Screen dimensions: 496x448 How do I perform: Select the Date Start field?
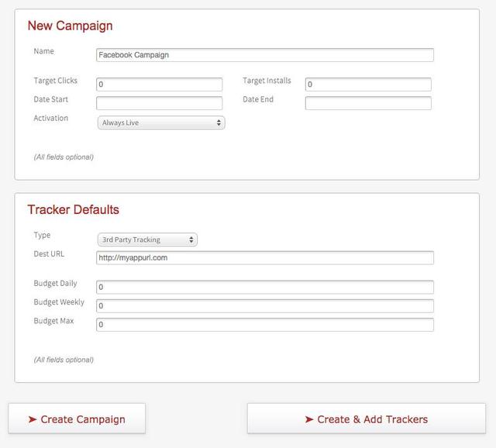pos(159,103)
